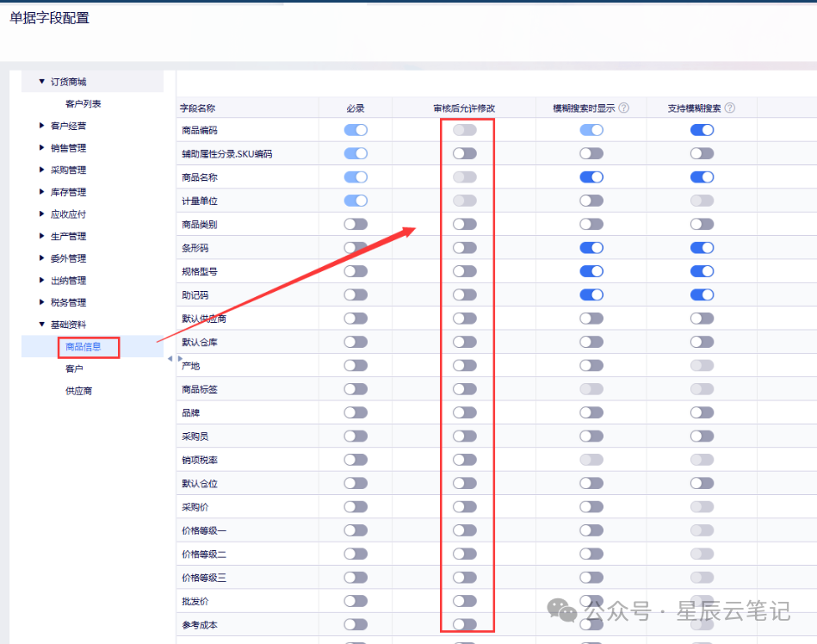Enable 必录 for 默认仓库
This screenshot has width=817, height=644.
356,342
